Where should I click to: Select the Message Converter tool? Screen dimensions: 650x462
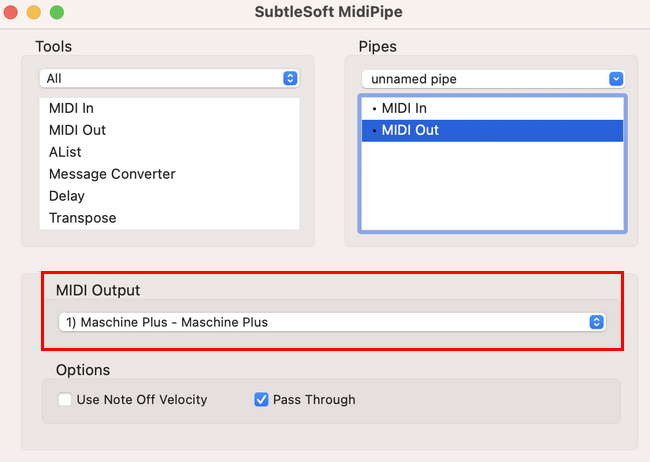coord(169,174)
